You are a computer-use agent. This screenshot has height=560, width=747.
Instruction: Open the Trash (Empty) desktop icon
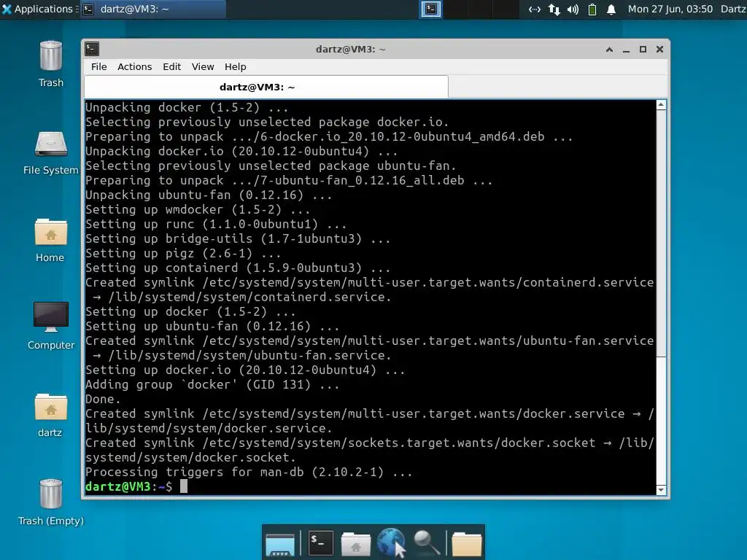[x=51, y=502]
